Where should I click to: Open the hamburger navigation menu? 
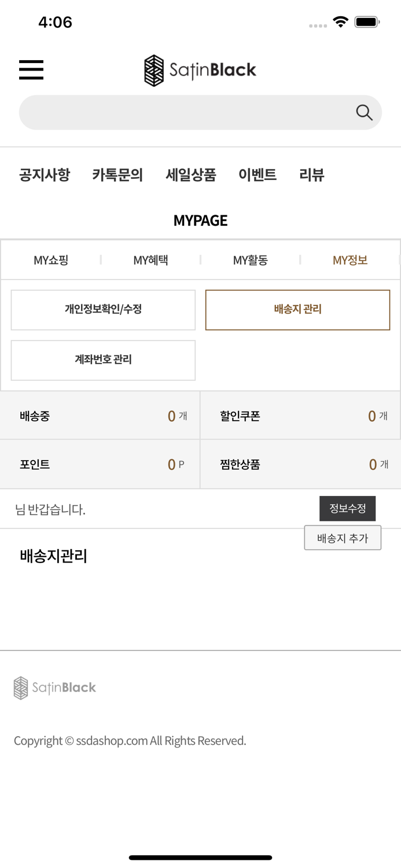coord(31,69)
